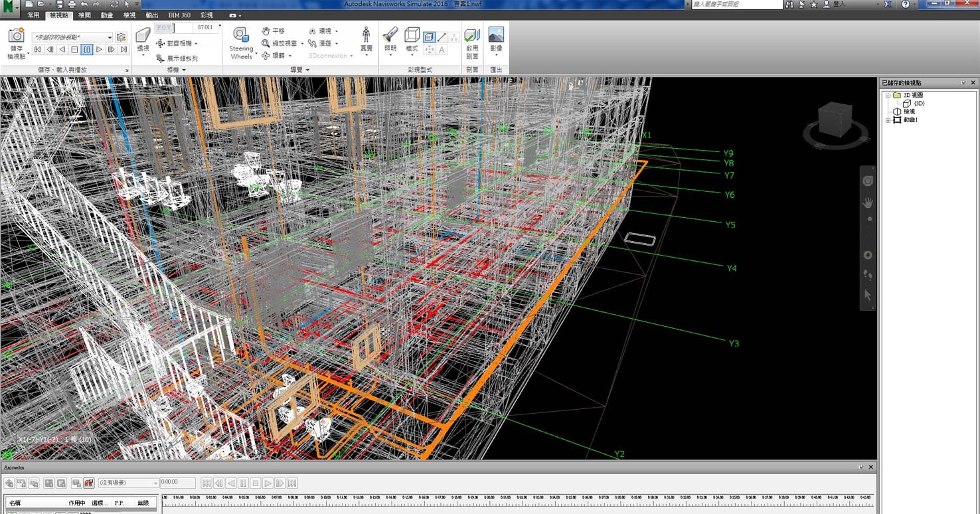Open the unsaved viewpoint dropdown list
Viewport: 980px width, 514px height.
click(x=110, y=38)
